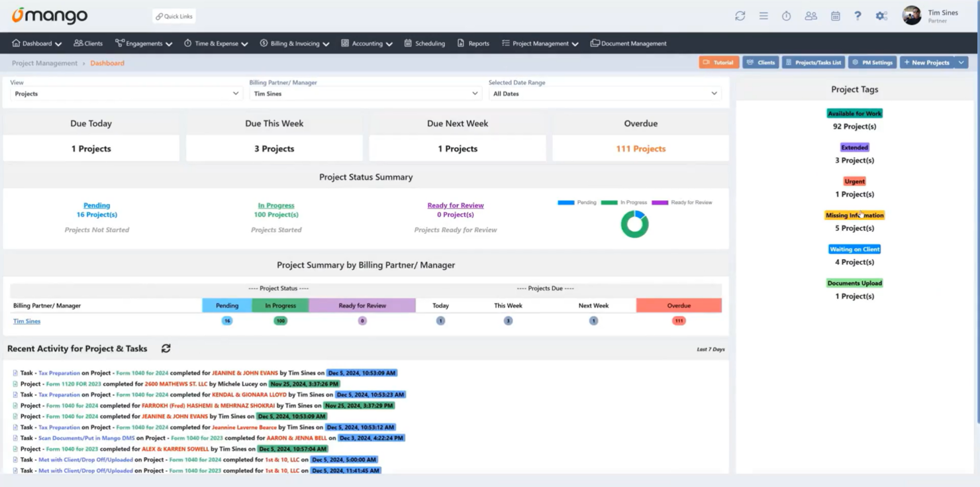Open the Scheduling menu

tap(424, 43)
